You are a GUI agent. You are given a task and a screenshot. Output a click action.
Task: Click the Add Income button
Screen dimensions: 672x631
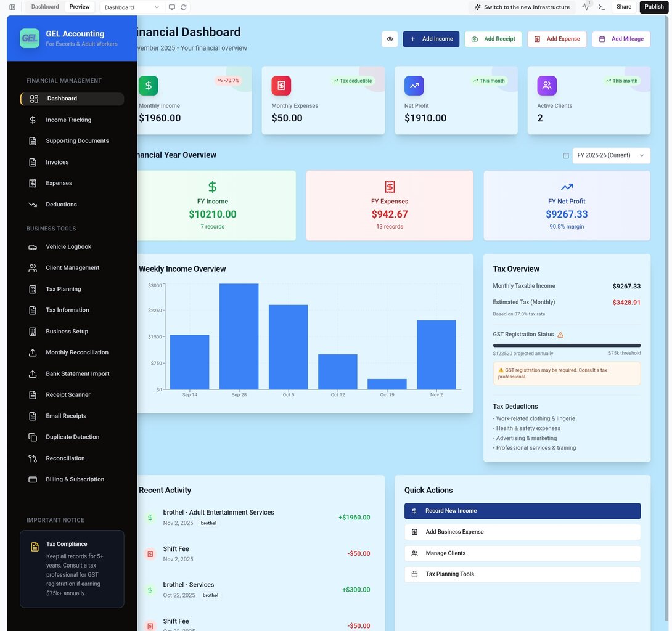(x=431, y=39)
